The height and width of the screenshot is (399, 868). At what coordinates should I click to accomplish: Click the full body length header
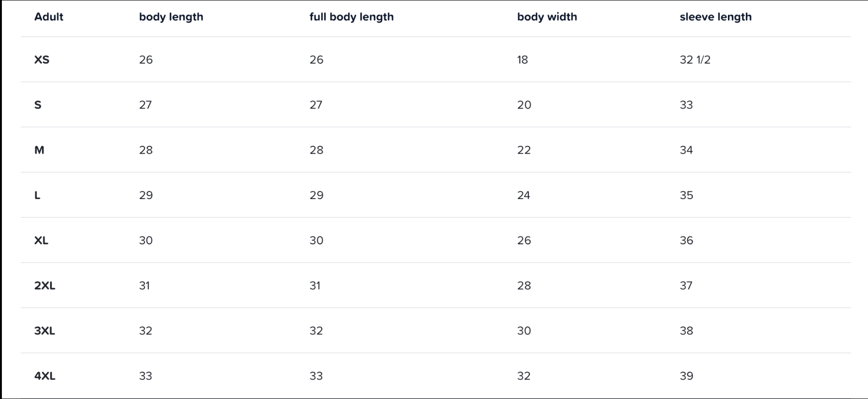coord(351,17)
